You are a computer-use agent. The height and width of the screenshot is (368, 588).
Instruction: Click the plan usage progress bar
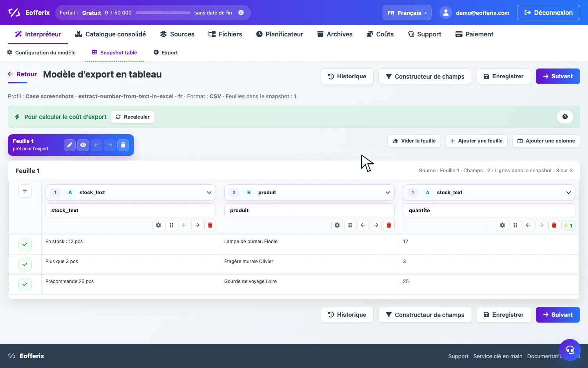point(163,13)
